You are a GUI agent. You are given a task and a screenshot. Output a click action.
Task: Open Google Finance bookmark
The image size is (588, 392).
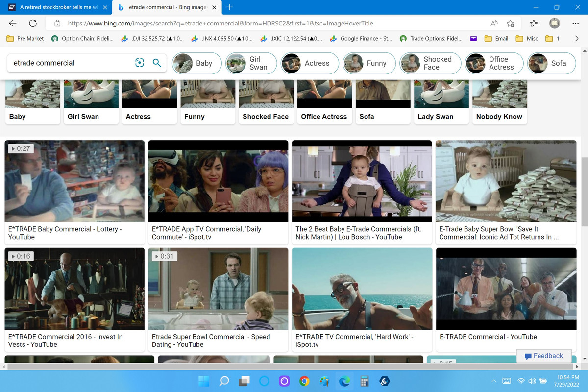click(361, 38)
